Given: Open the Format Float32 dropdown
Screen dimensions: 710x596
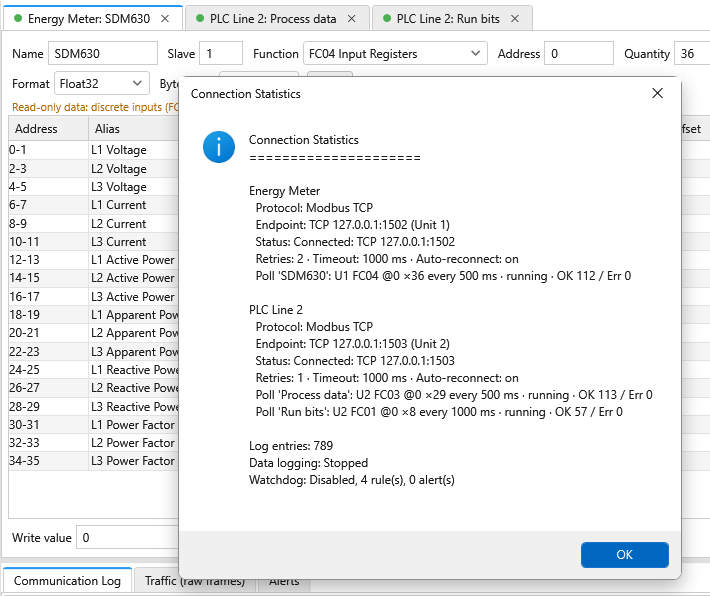Looking at the screenshot, I should 101,83.
